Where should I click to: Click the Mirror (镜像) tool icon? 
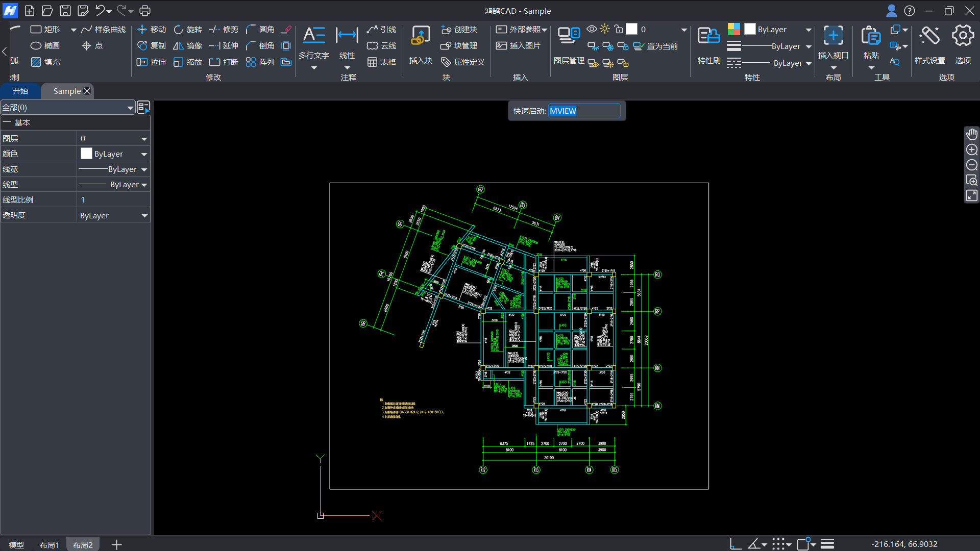coord(178,46)
